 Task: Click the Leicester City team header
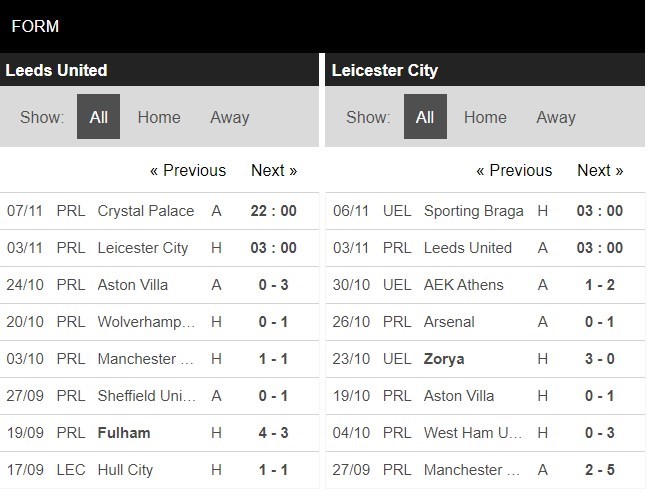pyautogui.click(x=385, y=70)
